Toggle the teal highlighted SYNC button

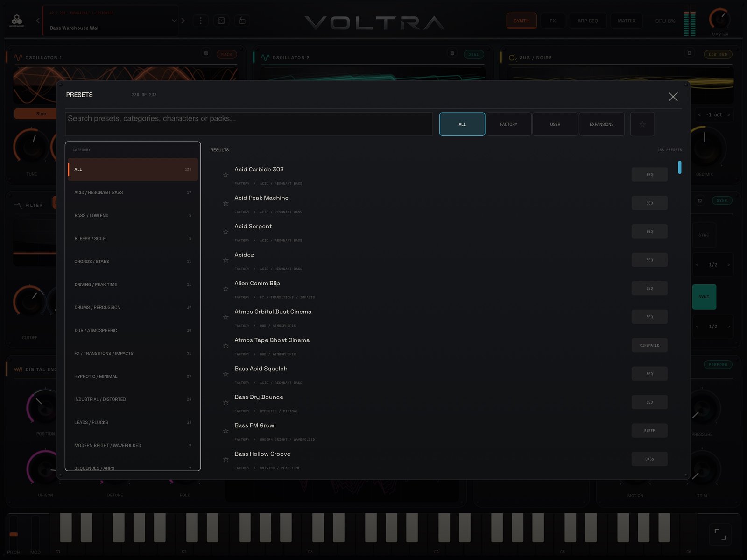point(704,297)
